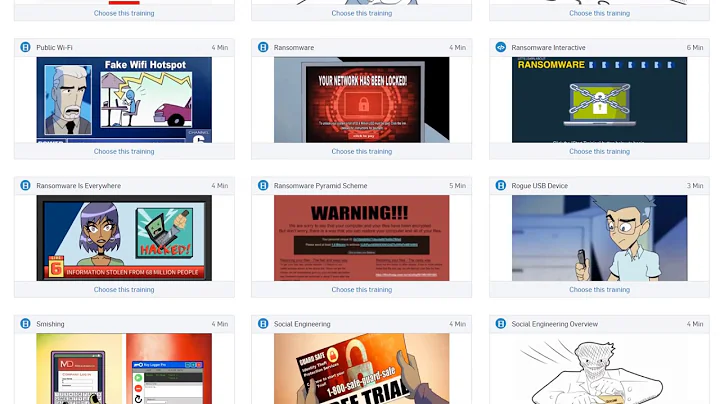Click the Ransomware card round icon

point(263,47)
